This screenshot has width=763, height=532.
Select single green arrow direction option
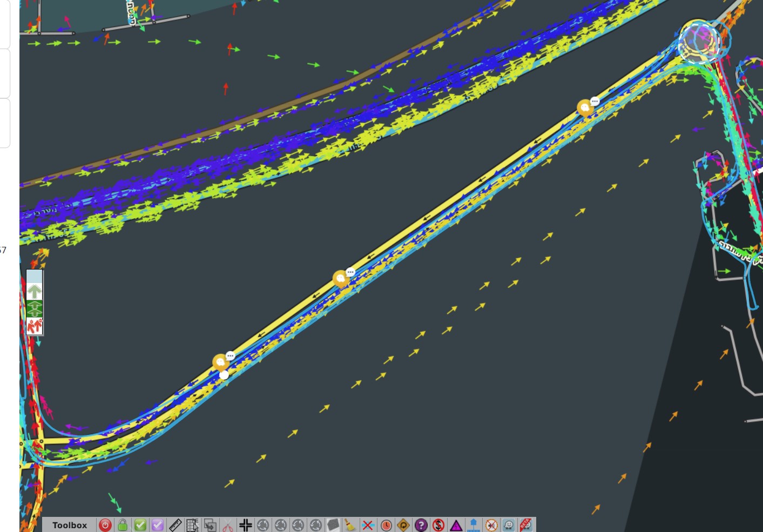35,292
